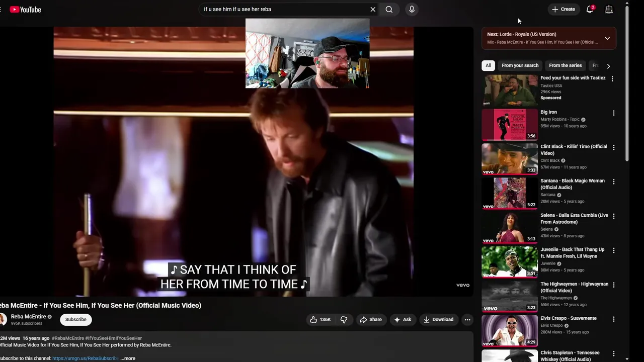Open Feed your fun side with Tastiez title
644x362 pixels.
click(x=573, y=78)
